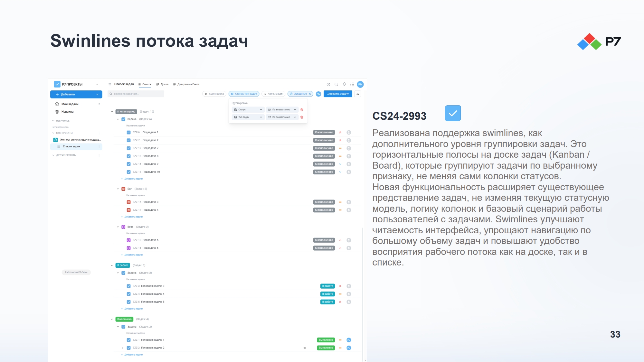The width and height of the screenshot is (644, 362).
Task: Open notifications bell icon
Action: click(x=344, y=84)
